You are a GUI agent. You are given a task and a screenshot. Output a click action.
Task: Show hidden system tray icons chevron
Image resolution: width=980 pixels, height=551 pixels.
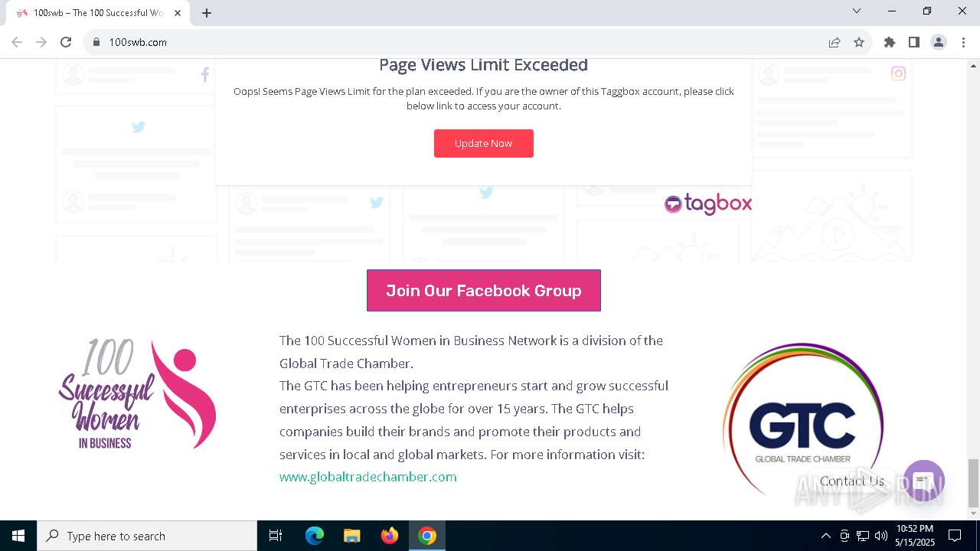(825, 536)
